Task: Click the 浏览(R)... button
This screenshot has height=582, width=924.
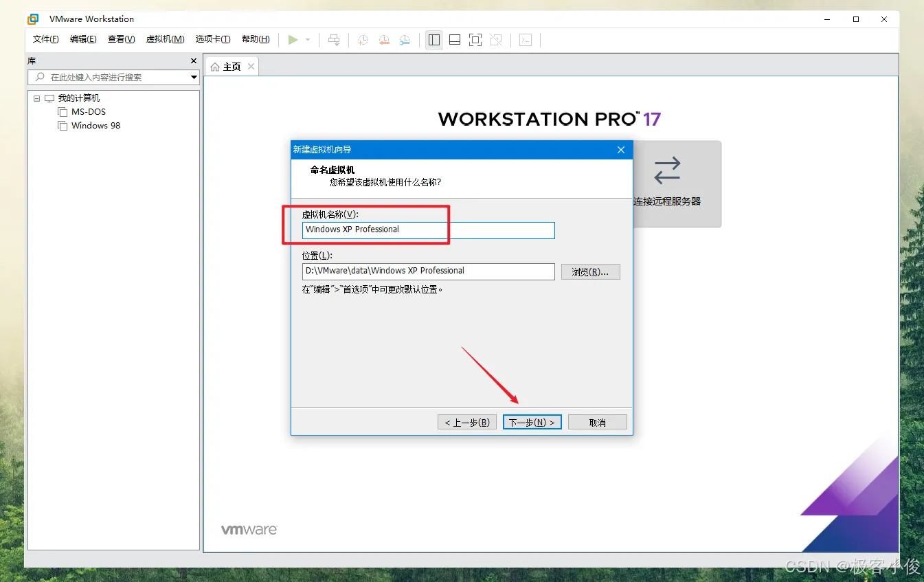Action: click(591, 271)
